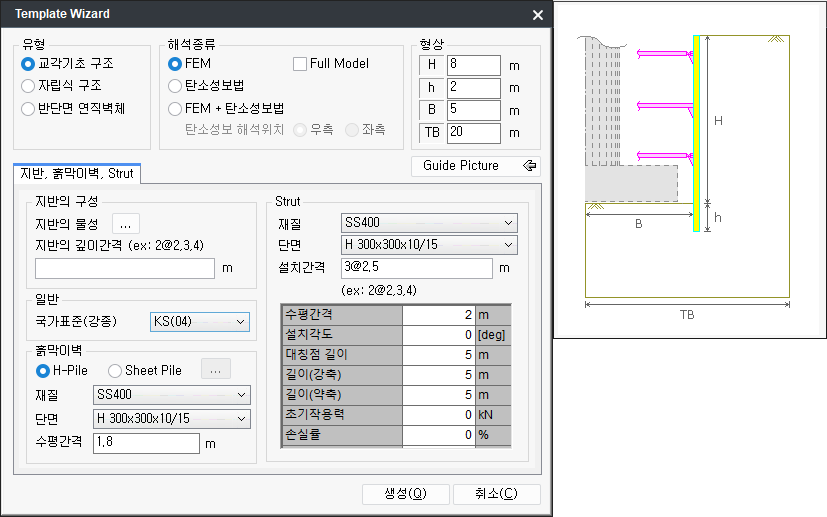Open Strut 단면 H 300x300x10/15 dropdown
The width and height of the screenshot is (827, 517).
(x=427, y=245)
